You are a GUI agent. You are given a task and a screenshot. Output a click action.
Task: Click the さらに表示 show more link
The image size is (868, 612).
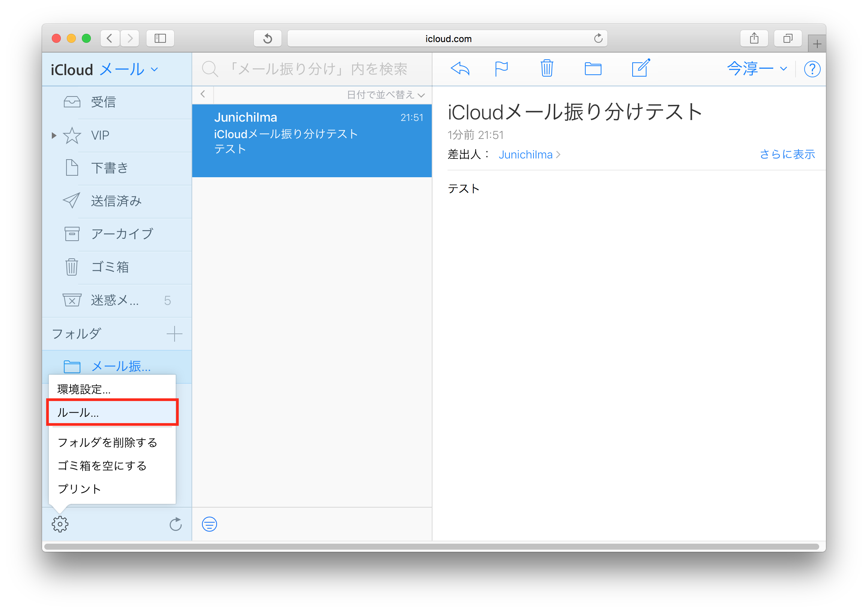[788, 155]
